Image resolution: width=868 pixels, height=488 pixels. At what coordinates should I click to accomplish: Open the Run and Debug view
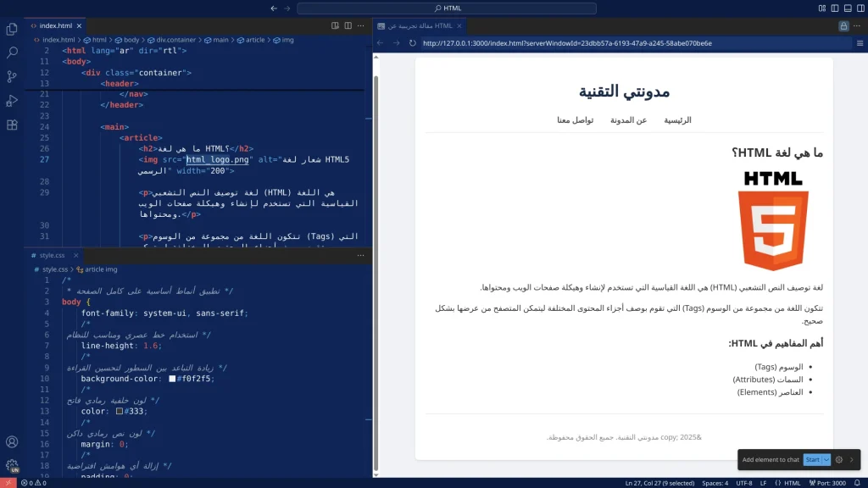click(x=12, y=101)
